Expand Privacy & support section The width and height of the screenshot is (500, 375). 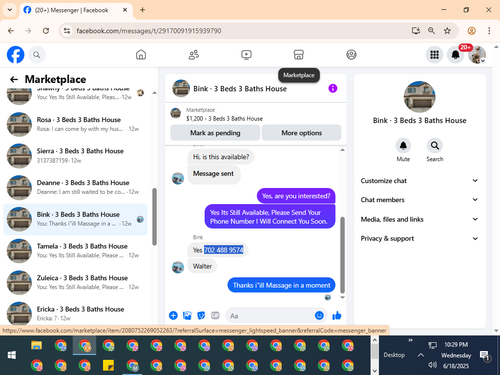click(419, 238)
